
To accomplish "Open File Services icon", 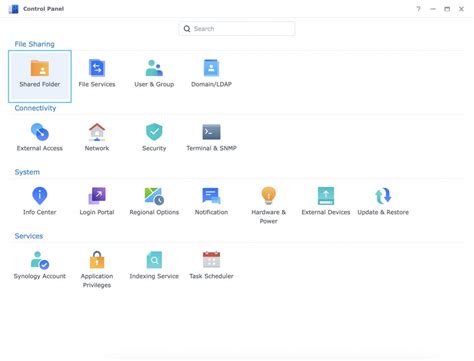I will point(97,68).
